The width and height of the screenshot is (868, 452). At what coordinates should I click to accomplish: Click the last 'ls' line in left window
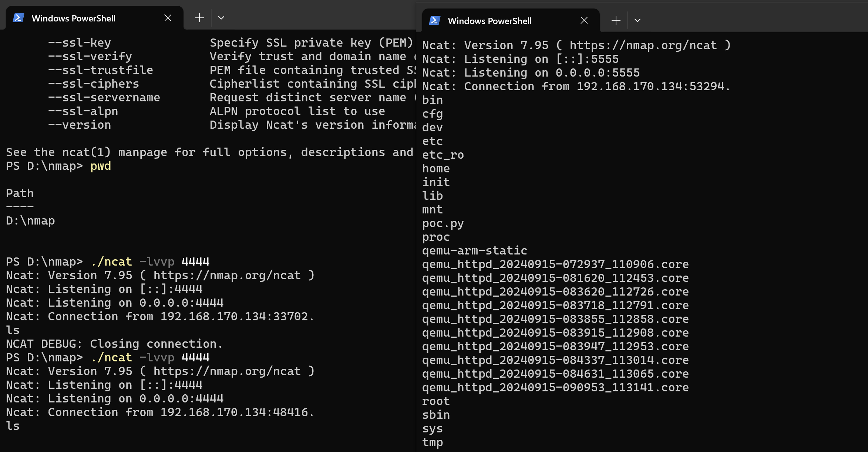click(13, 426)
